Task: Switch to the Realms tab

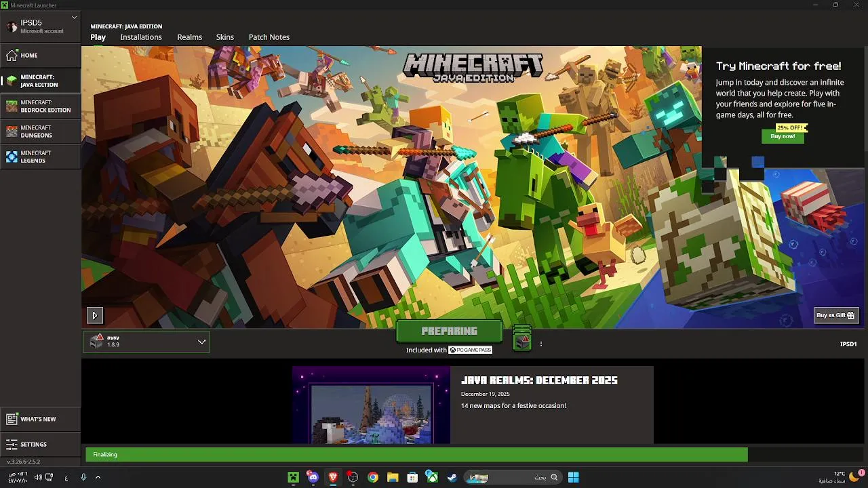Action: (190, 37)
